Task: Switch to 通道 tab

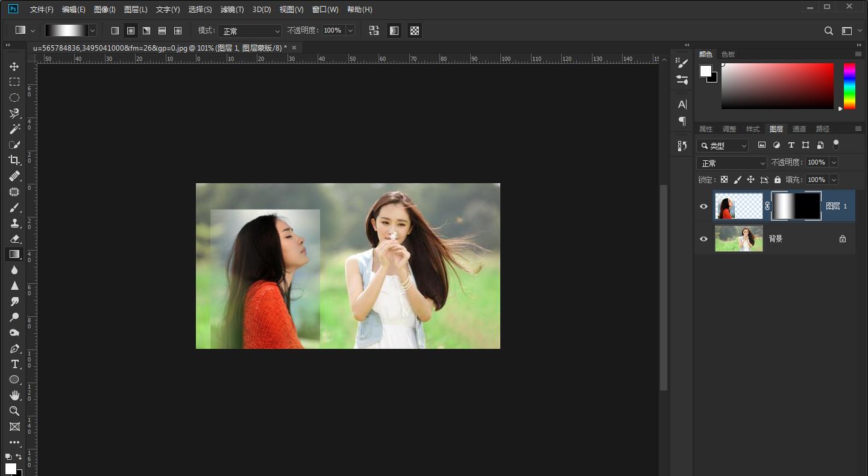Action: [799, 129]
